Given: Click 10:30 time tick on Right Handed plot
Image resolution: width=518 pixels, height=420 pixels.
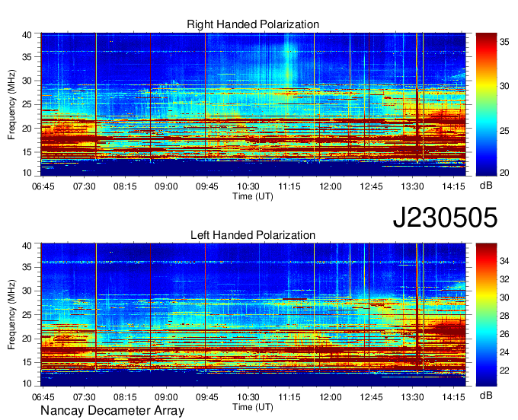Looking at the screenshot, I should point(248,186).
